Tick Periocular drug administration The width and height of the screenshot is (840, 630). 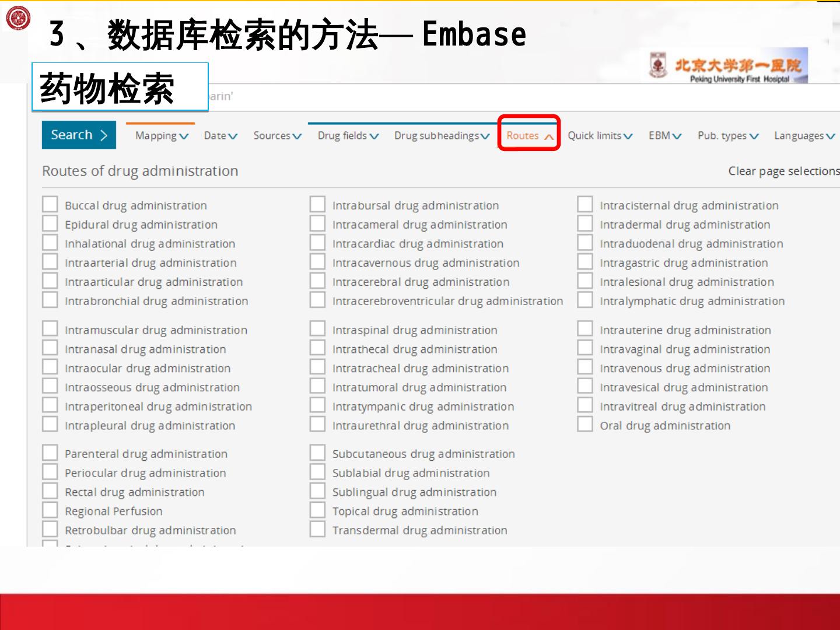coord(50,473)
